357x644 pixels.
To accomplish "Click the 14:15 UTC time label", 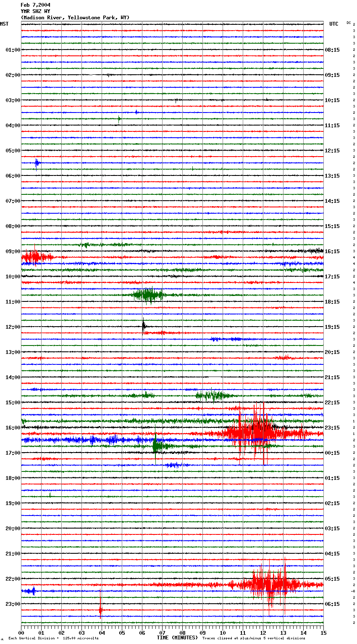I will tap(332, 201).
